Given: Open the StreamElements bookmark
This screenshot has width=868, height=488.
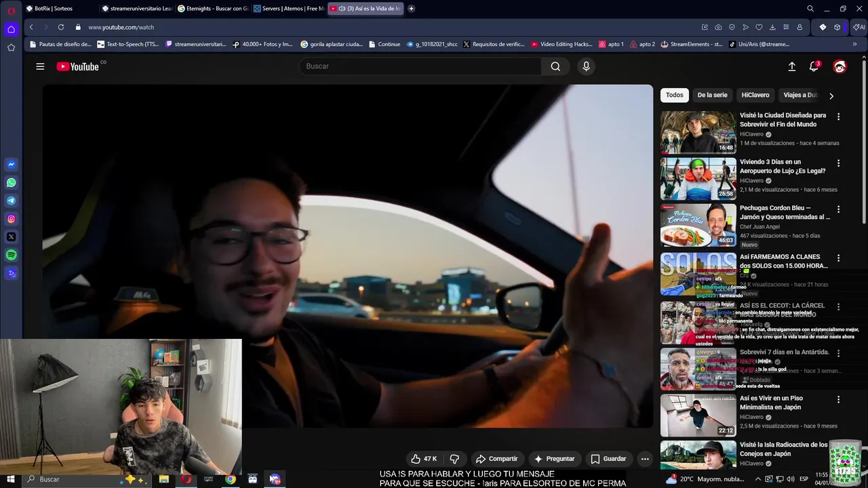Looking at the screenshot, I should [x=692, y=44].
